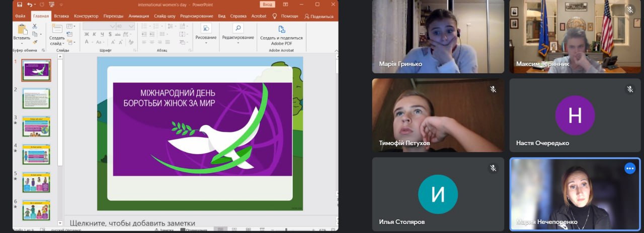Screen dimensions: 644x233
Task: Expand the Шрифт group dialog launcher
Action: point(135,51)
